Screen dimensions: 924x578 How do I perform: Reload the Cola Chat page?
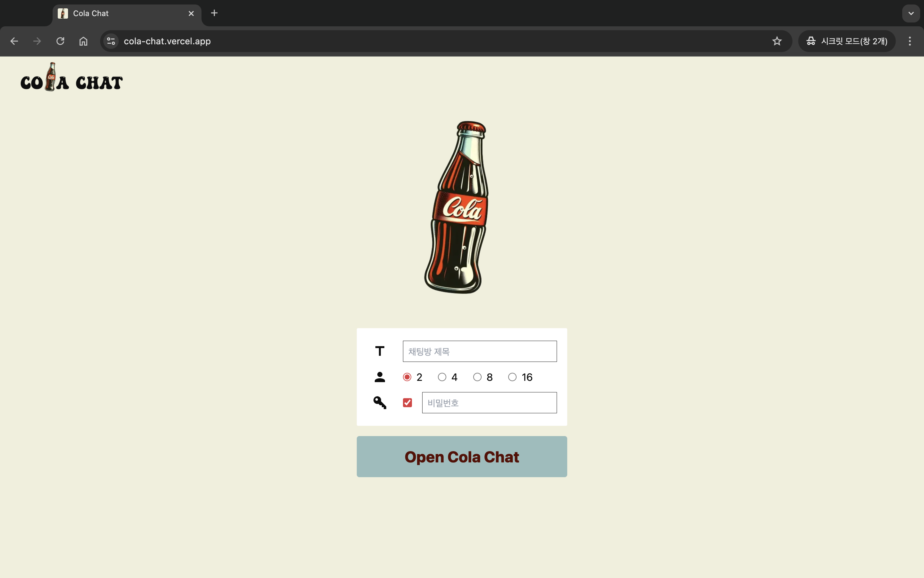60,41
